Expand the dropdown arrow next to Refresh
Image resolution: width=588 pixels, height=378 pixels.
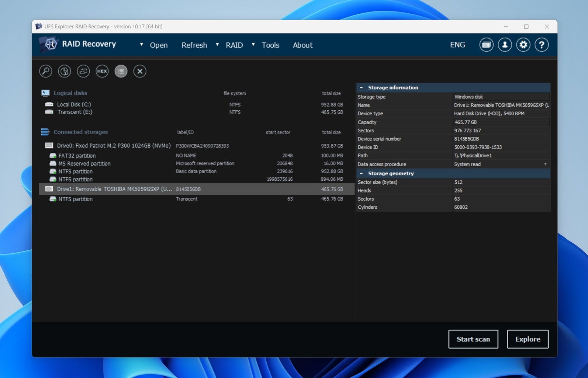[x=217, y=45]
